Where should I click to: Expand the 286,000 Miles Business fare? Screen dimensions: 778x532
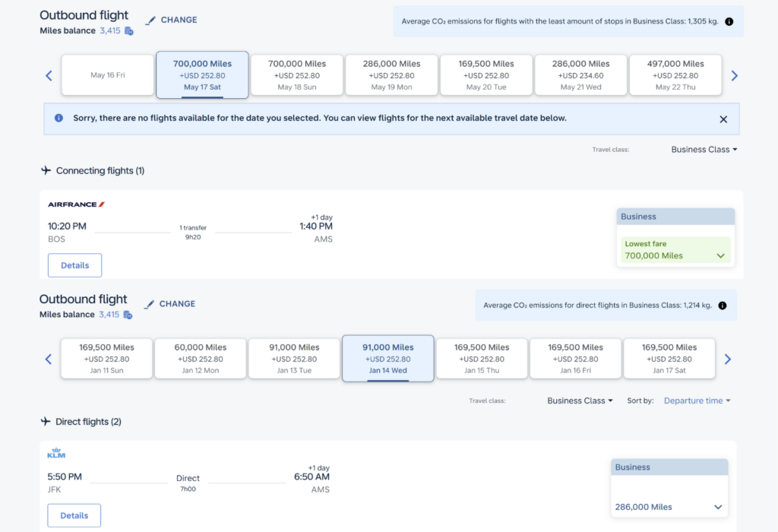tap(669, 507)
